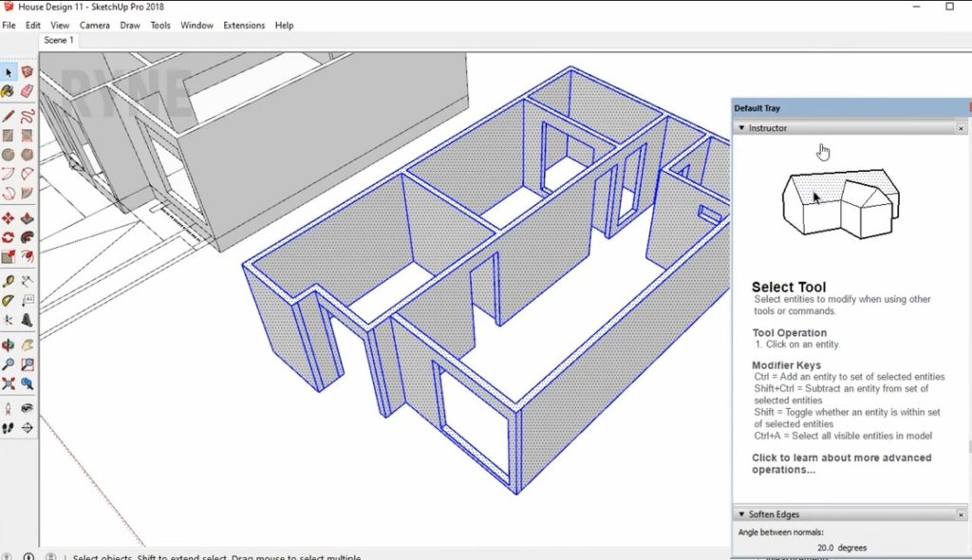Open the Help menu
The height and width of the screenshot is (560, 972).
[x=284, y=26]
